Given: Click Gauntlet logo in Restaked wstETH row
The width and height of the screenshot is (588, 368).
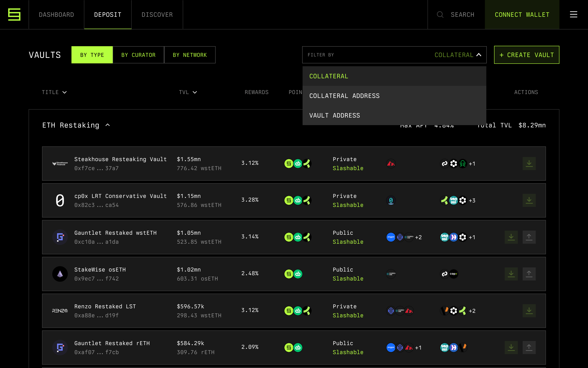Looking at the screenshot, I should click(60, 237).
